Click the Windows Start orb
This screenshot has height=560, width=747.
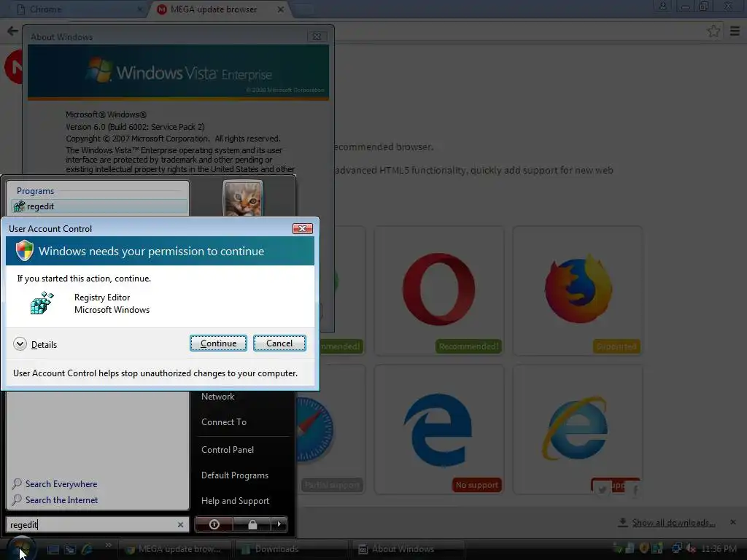tap(21, 548)
